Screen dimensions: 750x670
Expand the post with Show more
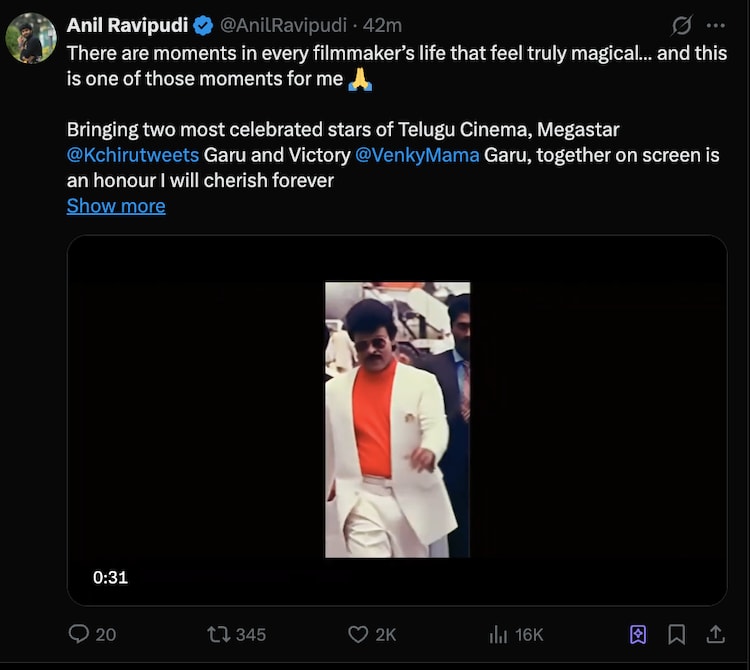[116, 206]
